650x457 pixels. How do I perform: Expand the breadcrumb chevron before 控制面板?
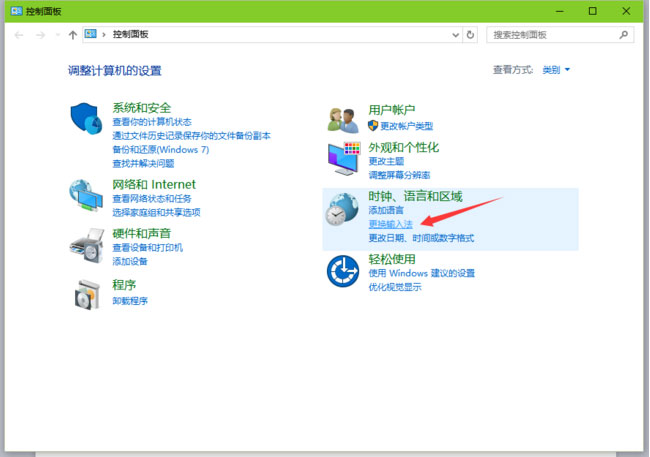[x=104, y=35]
